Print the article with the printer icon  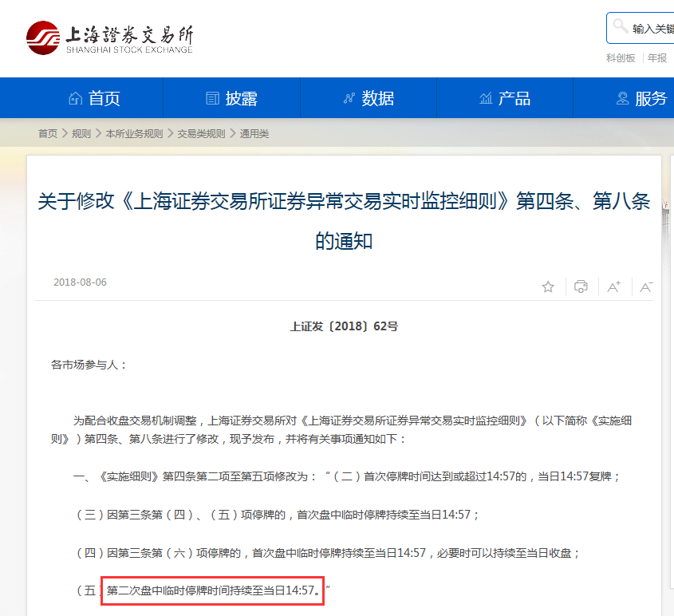click(581, 286)
